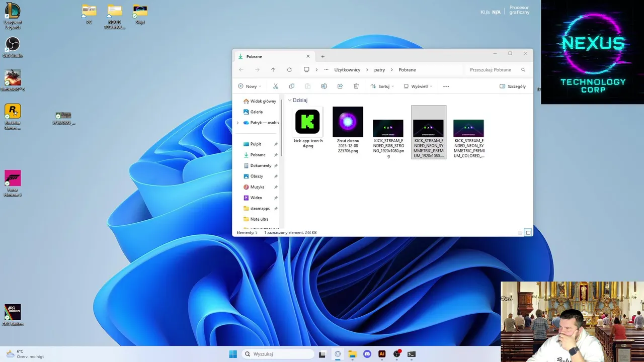
Task: Switch to details list view in status bar
Action: [520, 233]
